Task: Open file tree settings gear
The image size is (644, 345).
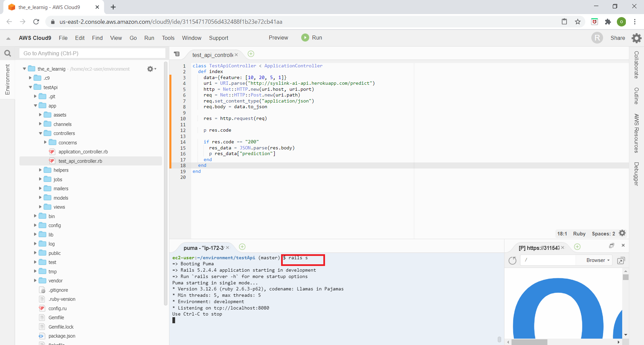Action: click(x=152, y=69)
